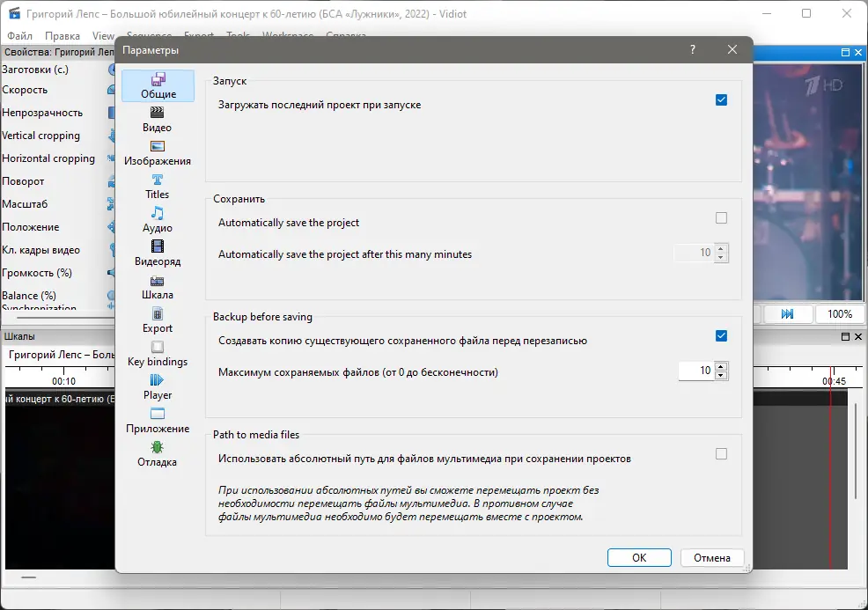Open the Export settings page
Image resolution: width=868 pixels, height=610 pixels.
pos(158,320)
